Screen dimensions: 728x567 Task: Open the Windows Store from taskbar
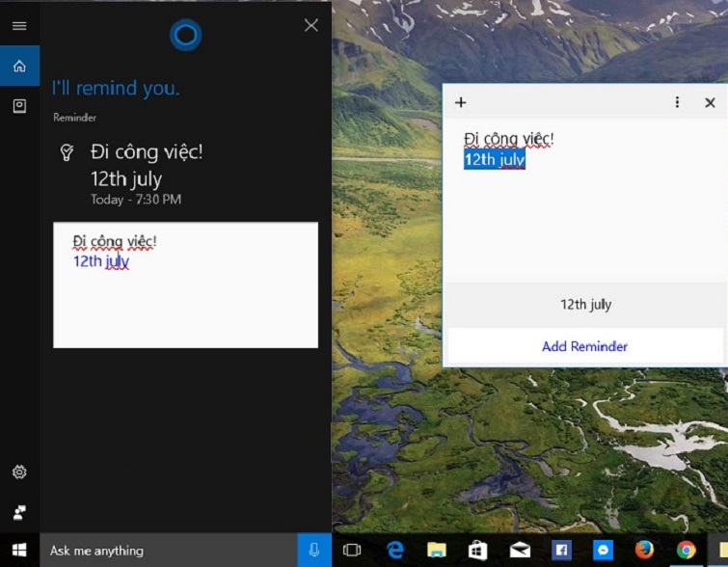[478, 551]
